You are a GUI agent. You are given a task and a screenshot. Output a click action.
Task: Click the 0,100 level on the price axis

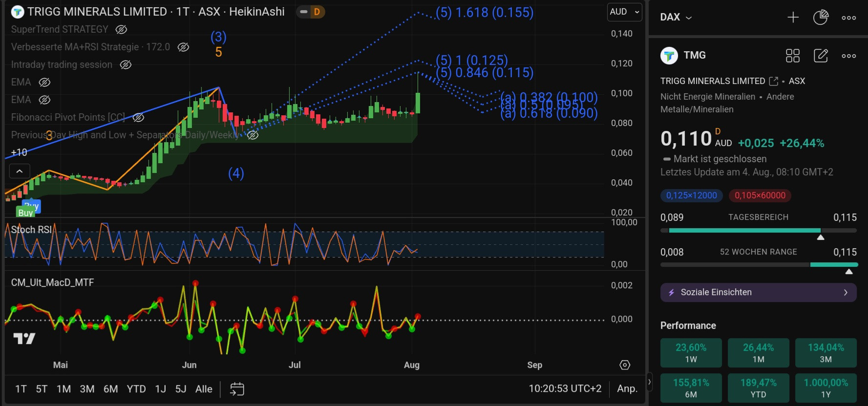621,93
